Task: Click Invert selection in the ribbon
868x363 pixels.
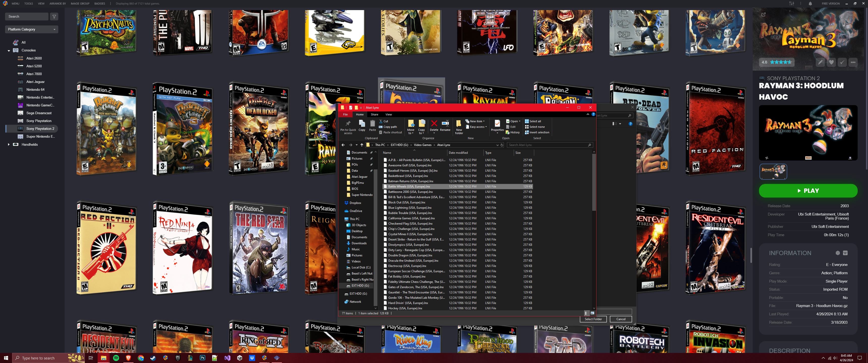Action: click(537, 132)
